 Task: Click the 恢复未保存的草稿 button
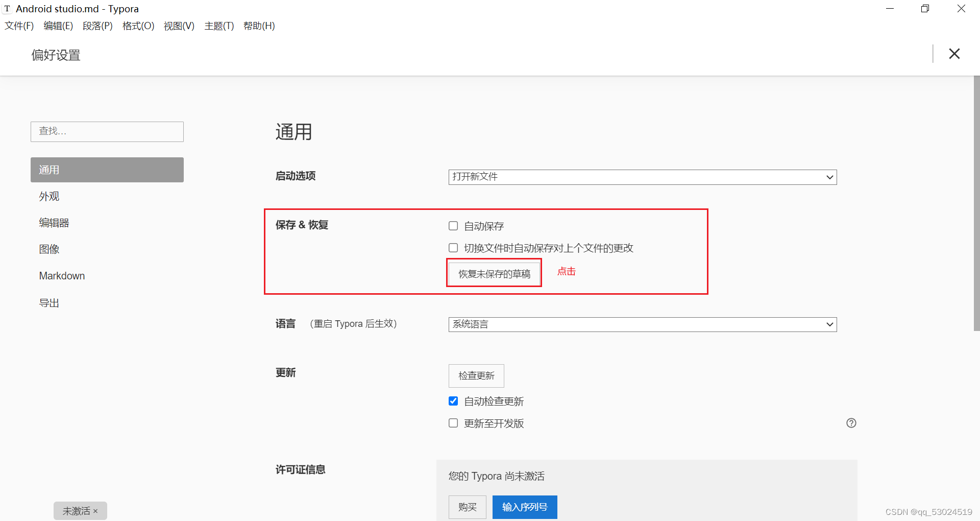[494, 274]
